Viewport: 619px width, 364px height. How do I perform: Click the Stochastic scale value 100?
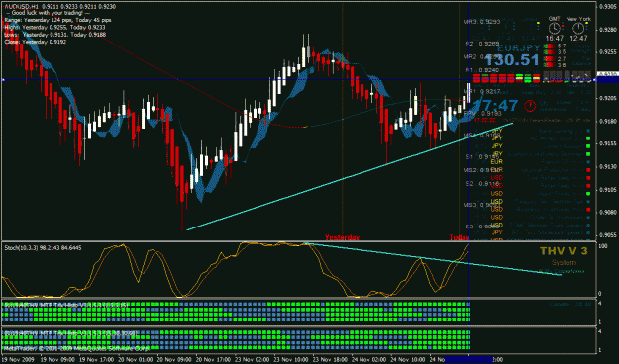pyautogui.click(x=602, y=246)
